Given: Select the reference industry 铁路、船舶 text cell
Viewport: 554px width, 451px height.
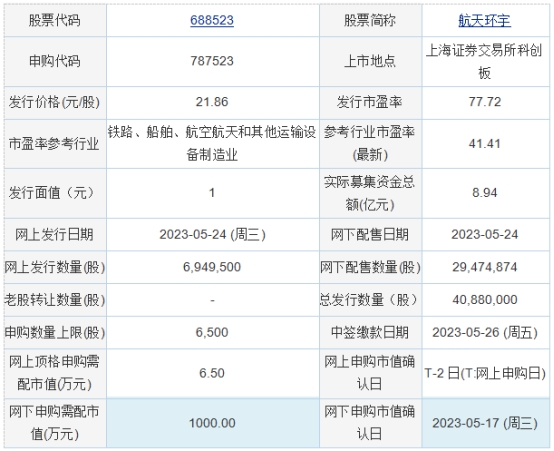Looking at the screenshot, I should [x=213, y=144].
